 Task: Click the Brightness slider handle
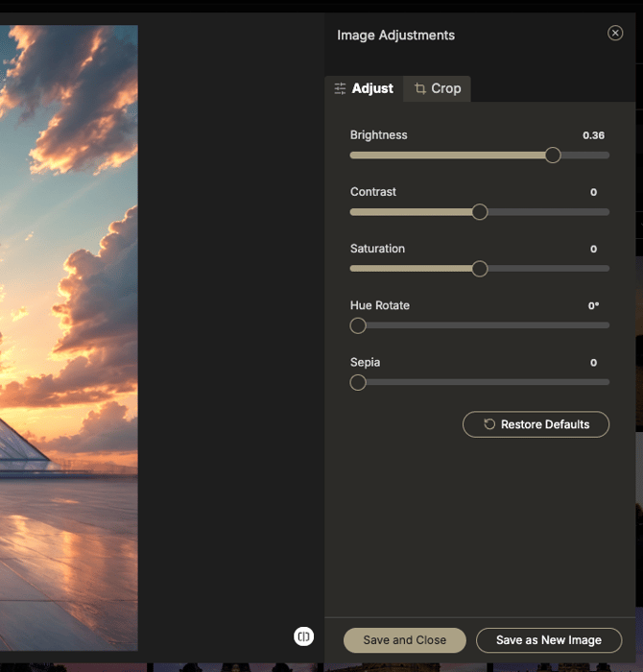(x=553, y=155)
